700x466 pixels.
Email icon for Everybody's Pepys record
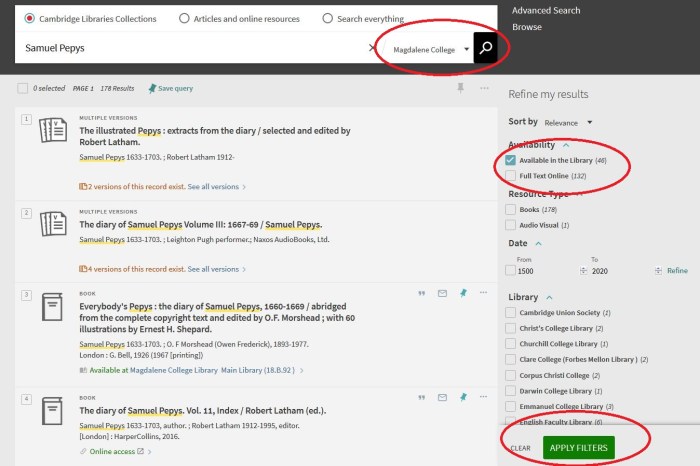tap(442, 293)
